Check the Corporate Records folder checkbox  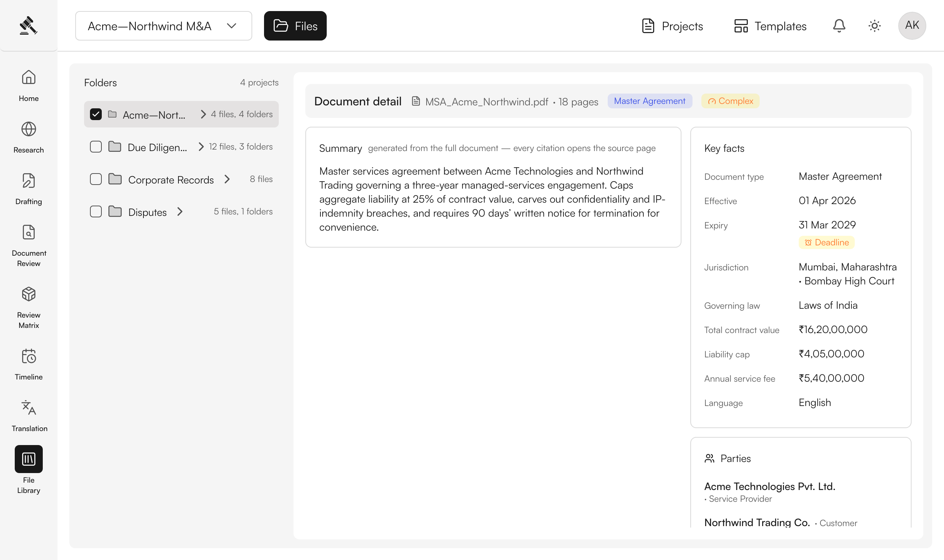point(96,179)
